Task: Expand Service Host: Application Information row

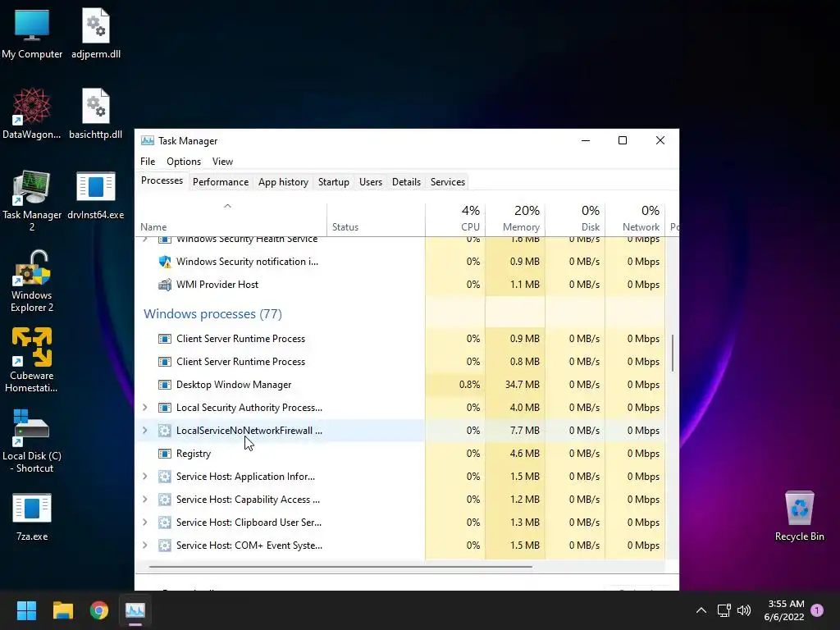Action: point(144,477)
